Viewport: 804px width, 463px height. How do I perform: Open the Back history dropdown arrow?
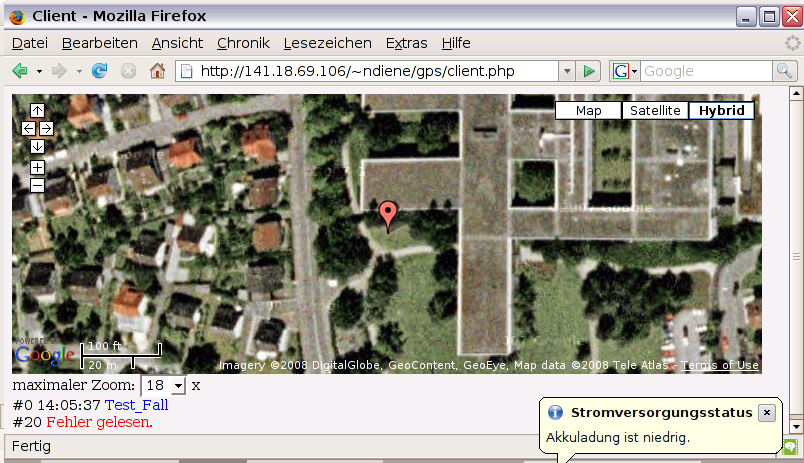(x=39, y=71)
